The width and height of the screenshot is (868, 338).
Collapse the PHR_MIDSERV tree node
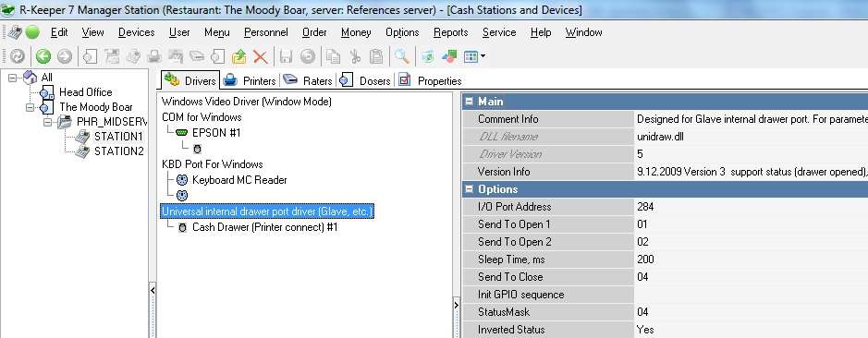click(48, 122)
